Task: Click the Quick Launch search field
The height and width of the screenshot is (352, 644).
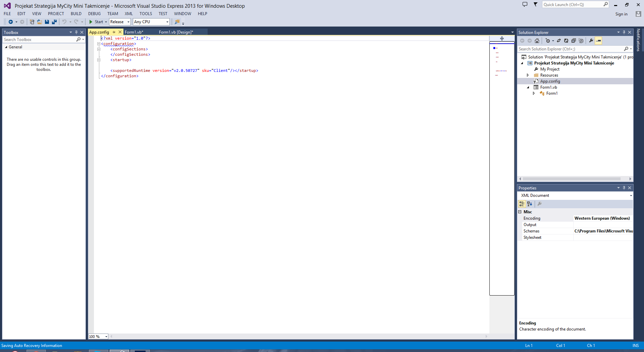Action: (x=573, y=4)
